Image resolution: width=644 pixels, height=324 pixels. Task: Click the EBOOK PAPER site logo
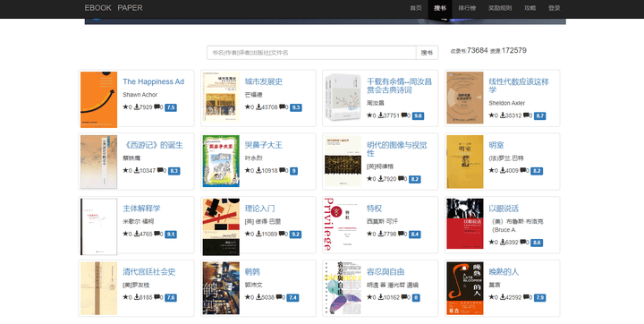(x=114, y=8)
